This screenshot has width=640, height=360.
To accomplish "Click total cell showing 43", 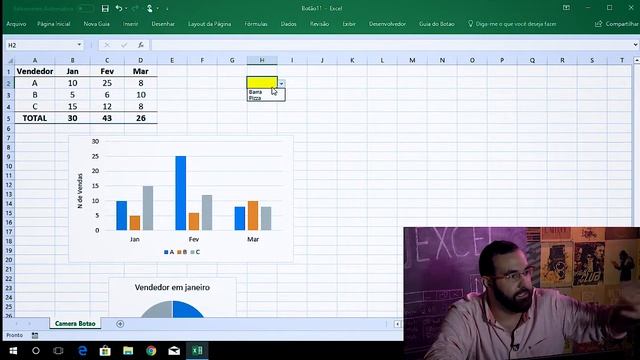I will 107,118.
